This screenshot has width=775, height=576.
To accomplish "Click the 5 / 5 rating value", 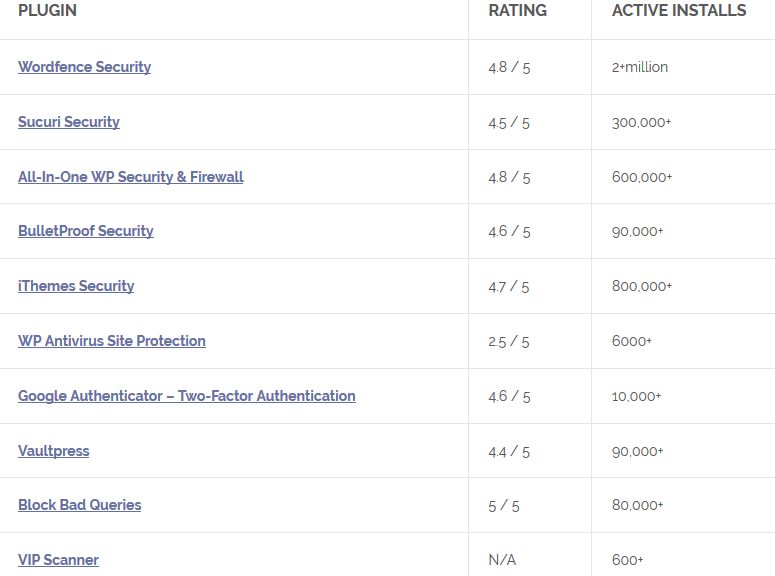I will coord(504,506).
